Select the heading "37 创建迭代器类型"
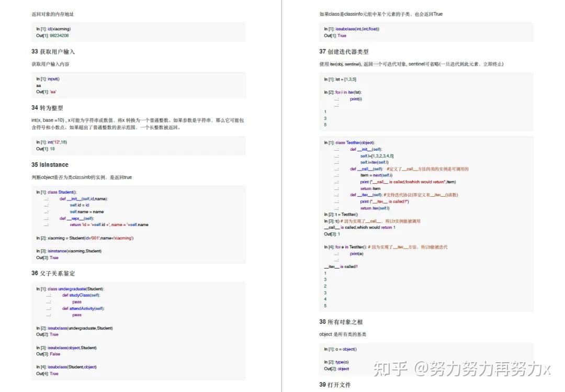This screenshot has width=565, height=392. click(345, 51)
